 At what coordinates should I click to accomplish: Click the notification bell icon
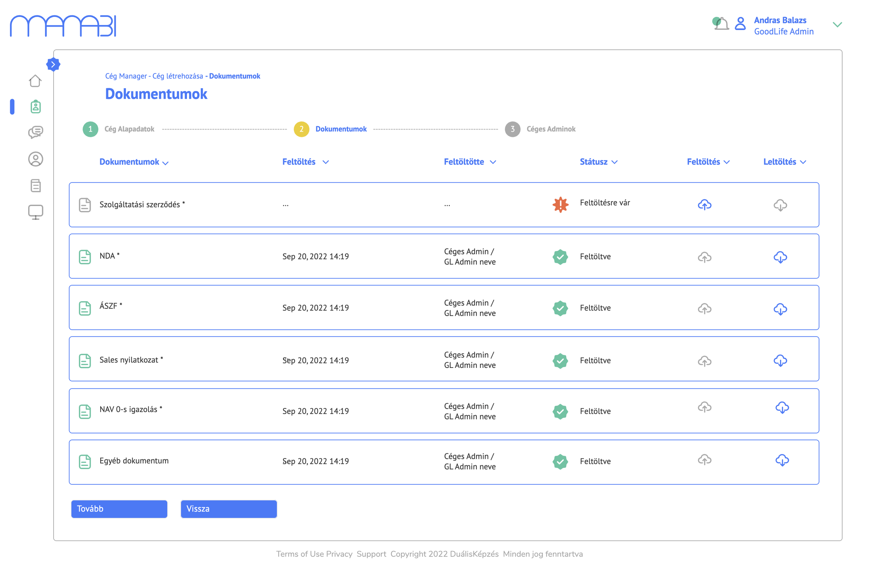721,24
